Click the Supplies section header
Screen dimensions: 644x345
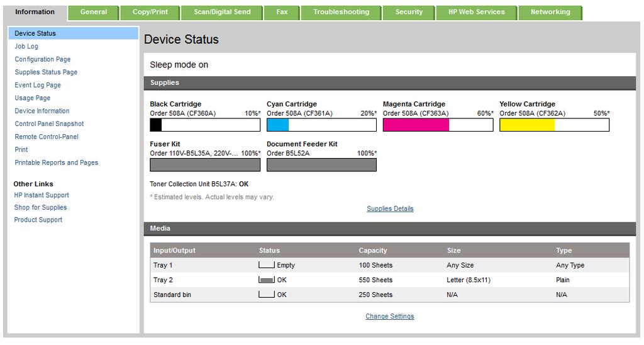coord(390,82)
